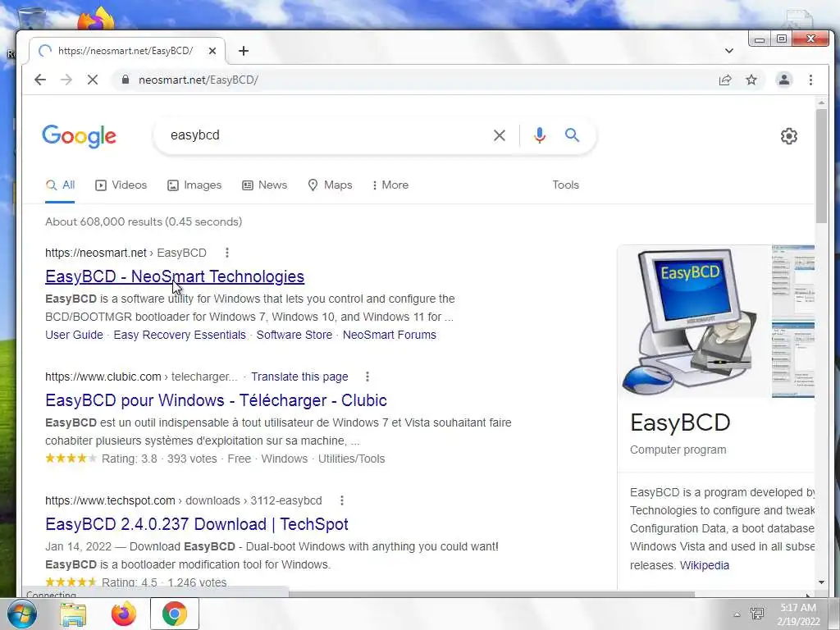Image resolution: width=840 pixels, height=630 pixels.
Task: Click the EasyBCD computer logo image
Action: point(694,322)
